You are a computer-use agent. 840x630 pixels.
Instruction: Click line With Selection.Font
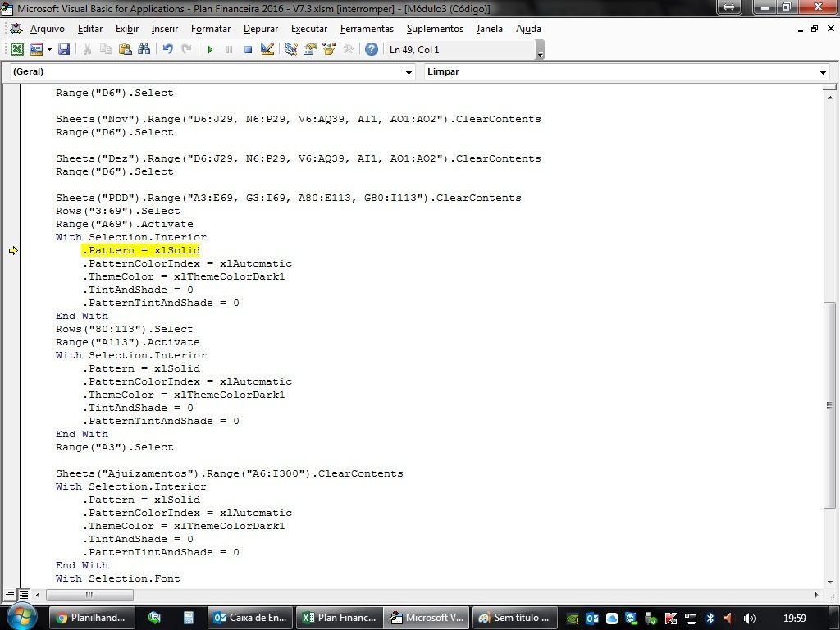click(x=118, y=578)
